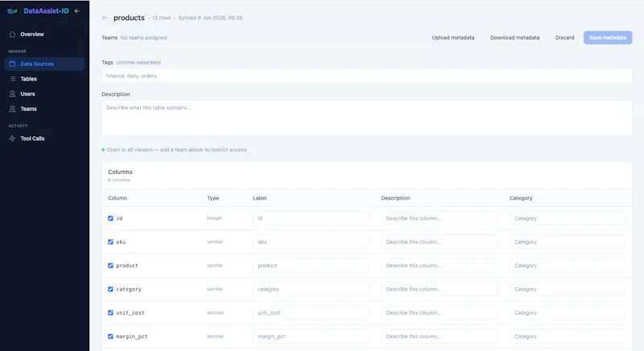Click the products table title
This screenshot has width=644, height=351.
pyautogui.click(x=129, y=18)
